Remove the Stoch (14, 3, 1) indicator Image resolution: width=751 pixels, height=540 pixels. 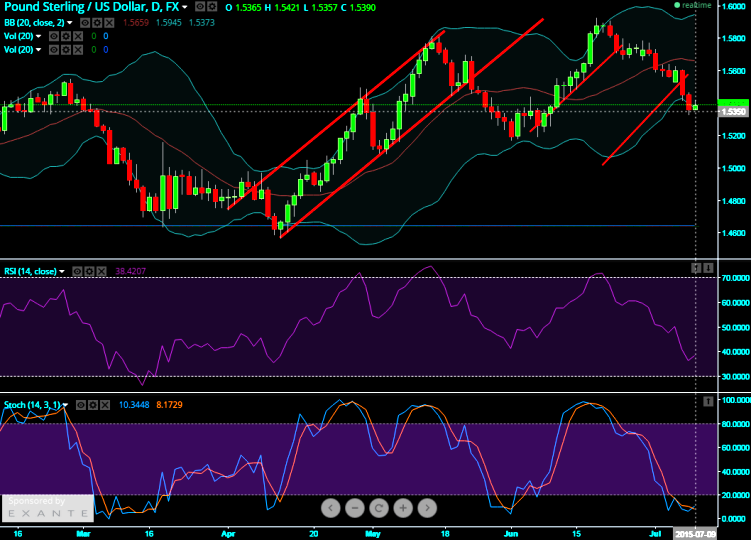(105, 405)
